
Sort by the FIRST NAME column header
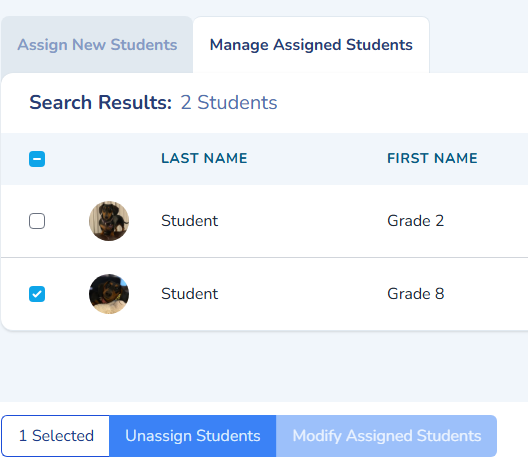432,158
